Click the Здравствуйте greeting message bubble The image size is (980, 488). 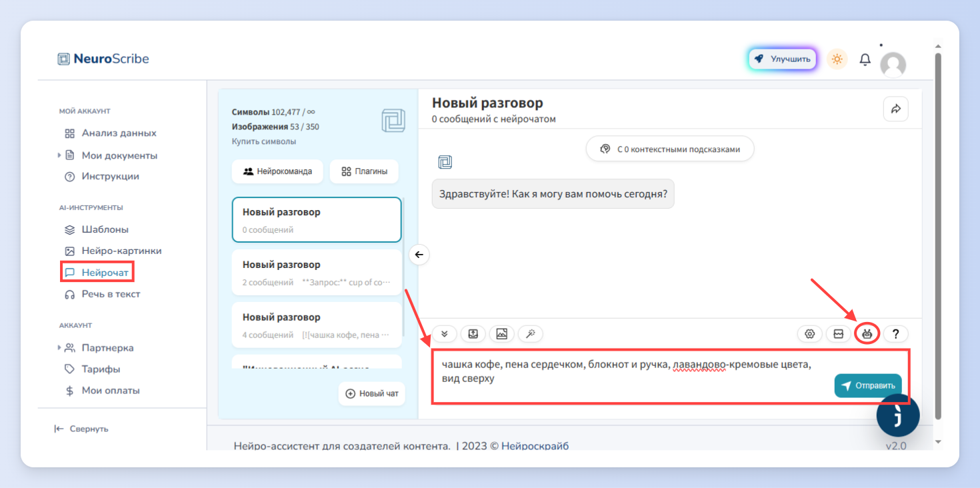pos(553,194)
